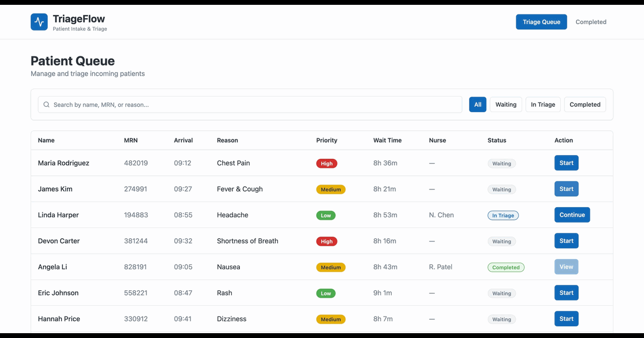Select patient name Hannah Price
Image resolution: width=644 pixels, height=338 pixels.
coord(59,319)
